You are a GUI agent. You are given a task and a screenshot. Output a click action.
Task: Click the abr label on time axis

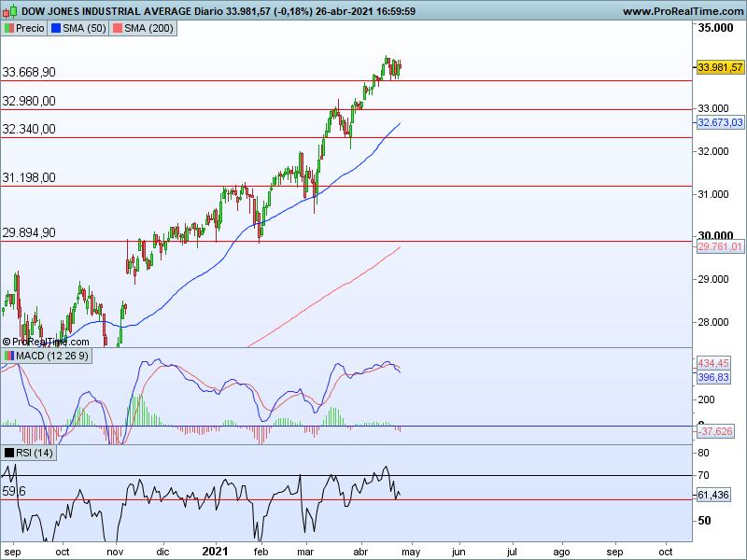(360, 552)
